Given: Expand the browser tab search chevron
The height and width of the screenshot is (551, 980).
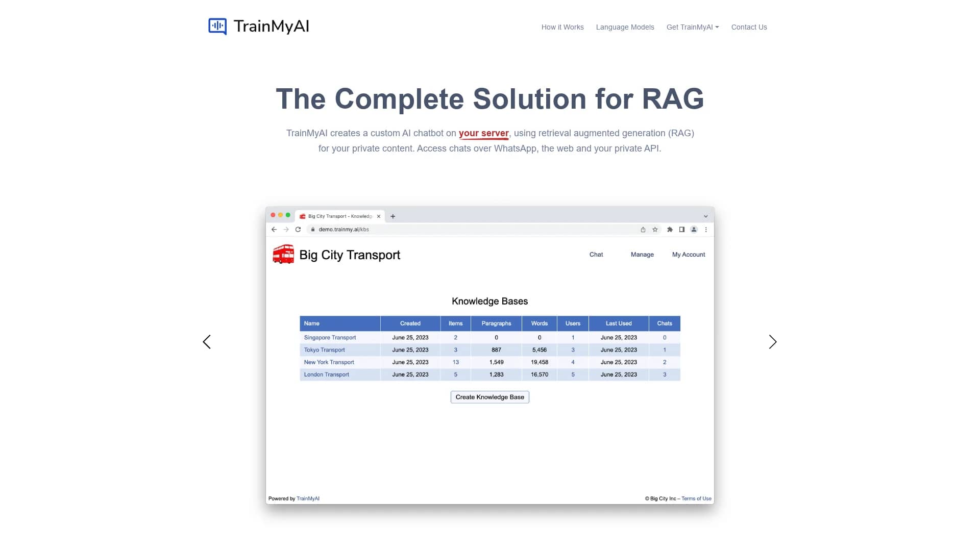Looking at the screenshot, I should pos(706,216).
